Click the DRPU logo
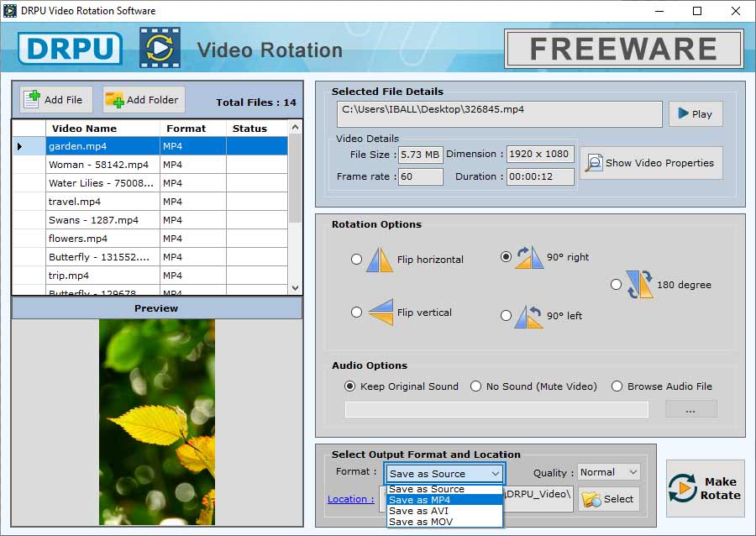 [x=70, y=48]
